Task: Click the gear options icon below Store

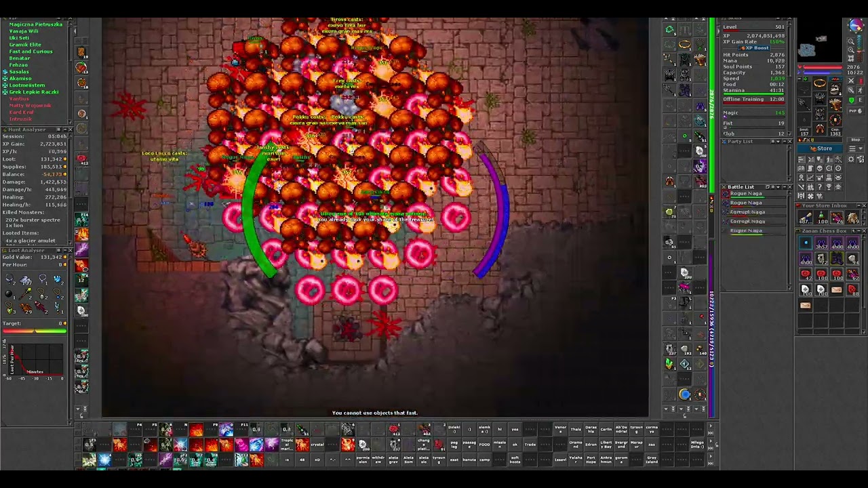Action: click(851, 159)
